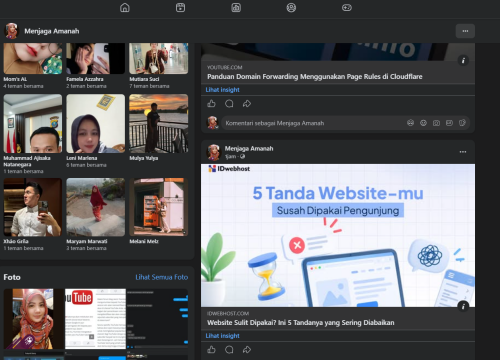Open Lihat insight under Cloudflare post

(222, 90)
